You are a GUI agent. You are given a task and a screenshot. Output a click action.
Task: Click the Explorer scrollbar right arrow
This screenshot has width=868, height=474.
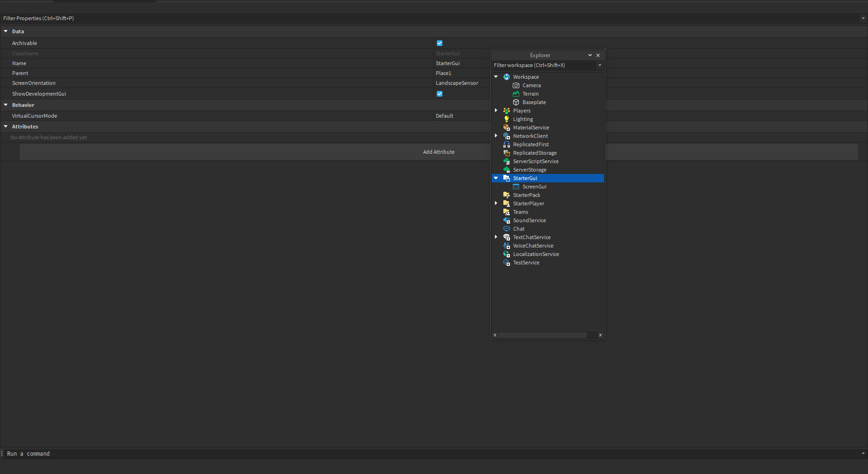click(600, 335)
